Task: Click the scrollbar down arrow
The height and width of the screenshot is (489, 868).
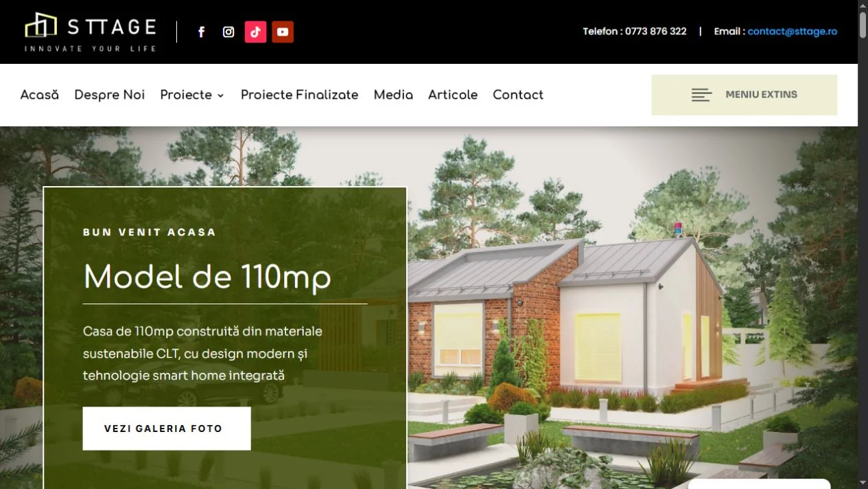Action: pos(863,484)
